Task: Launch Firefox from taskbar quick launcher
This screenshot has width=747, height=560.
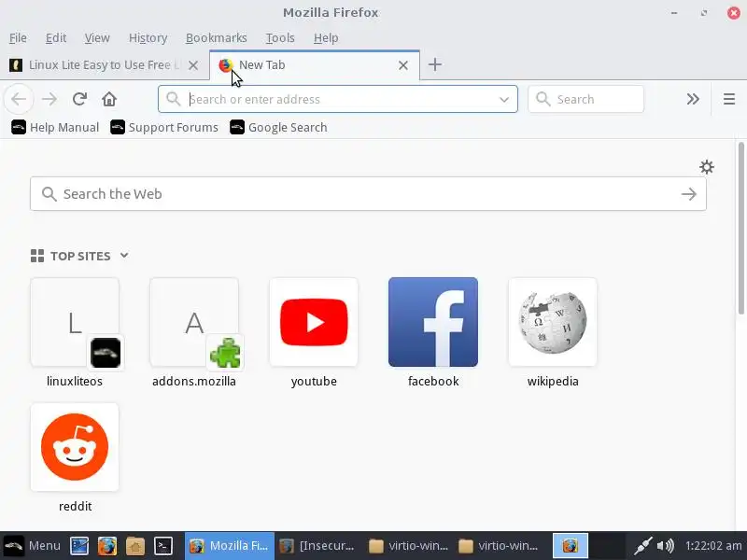Action: click(x=107, y=546)
